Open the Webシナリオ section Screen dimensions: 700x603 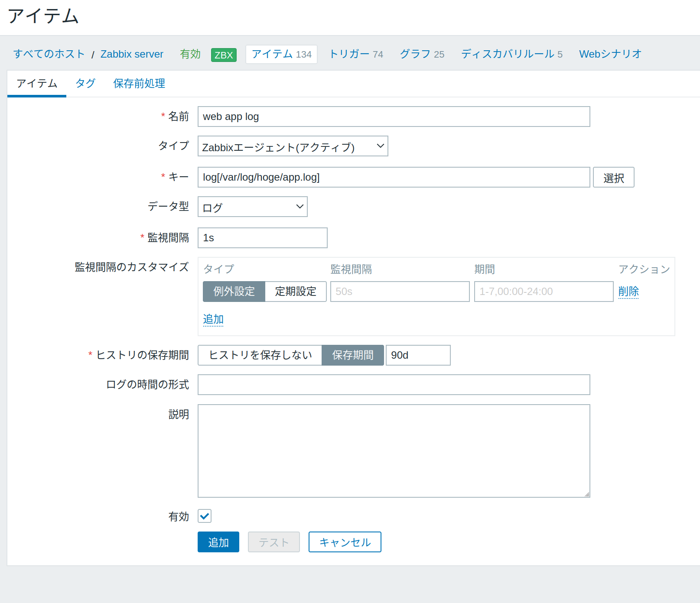[609, 54]
